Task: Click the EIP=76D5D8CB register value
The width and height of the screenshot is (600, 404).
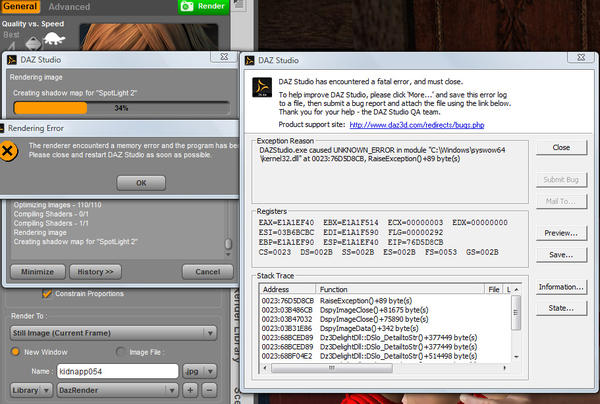Action: coord(416,243)
